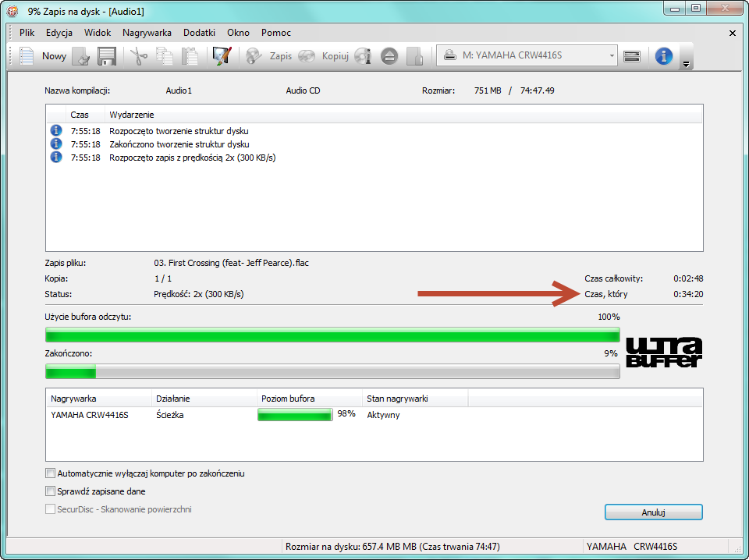Image resolution: width=749 pixels, height=560 pixels.
Task: Click the Czas column header
Action: tap(85, 115)
